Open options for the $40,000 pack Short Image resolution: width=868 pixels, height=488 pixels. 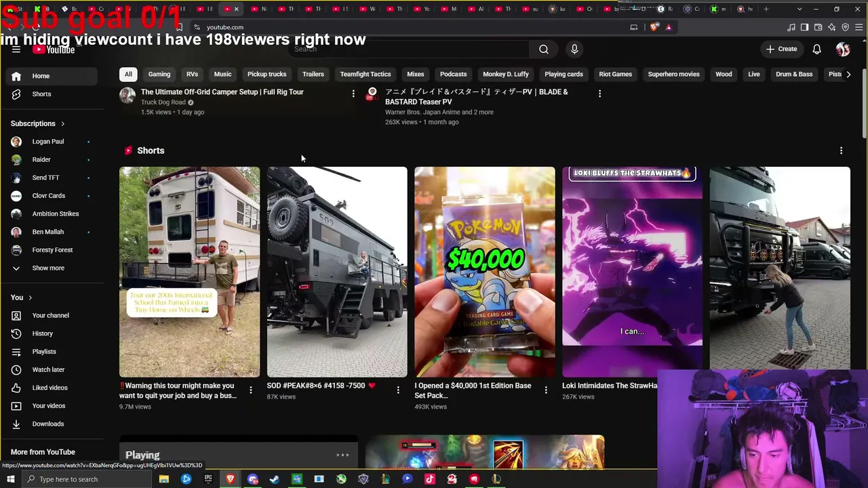pyautogui.click(x=546, y=390)
